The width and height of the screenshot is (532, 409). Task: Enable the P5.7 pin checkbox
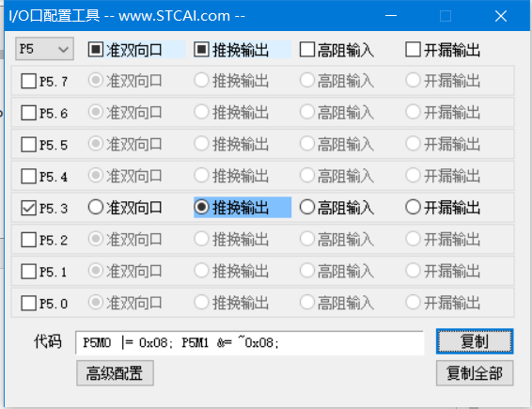point(28,81)
